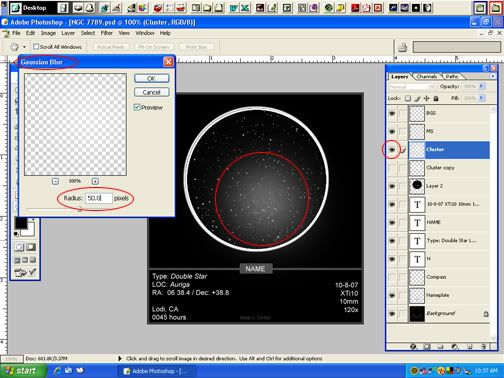Select the Layers tab
Viewport: 504px width, 378px height.
coord(399,76)
